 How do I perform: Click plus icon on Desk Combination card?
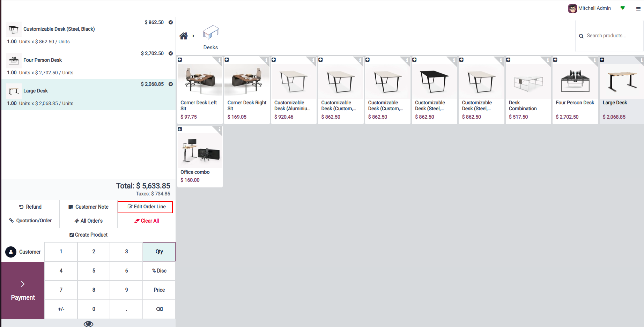click(508, 60)
